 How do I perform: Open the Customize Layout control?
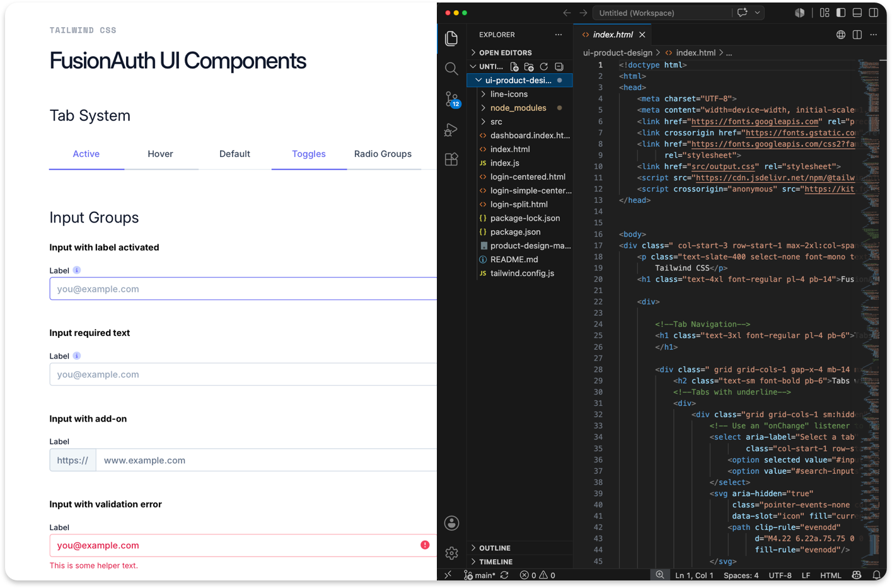click(825, 13)
